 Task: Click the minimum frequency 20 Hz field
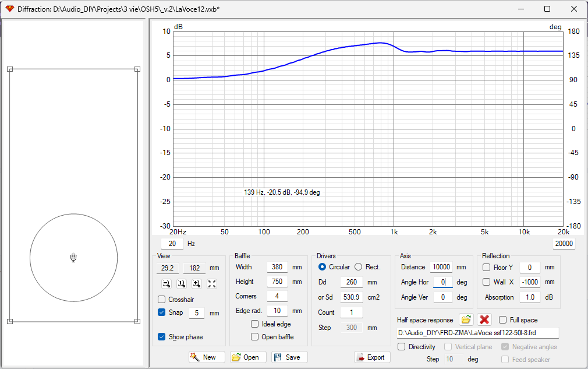pyautogui.click(x=172, y=244)
